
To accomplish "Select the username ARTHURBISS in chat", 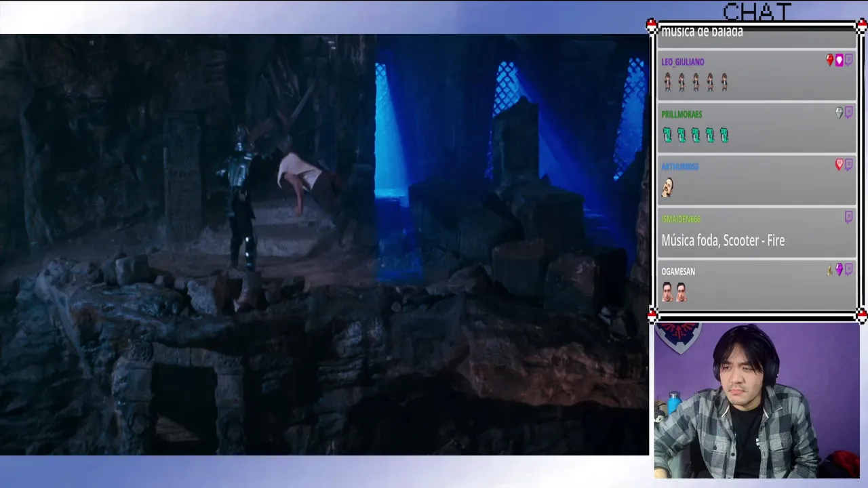I will [679, 166].
